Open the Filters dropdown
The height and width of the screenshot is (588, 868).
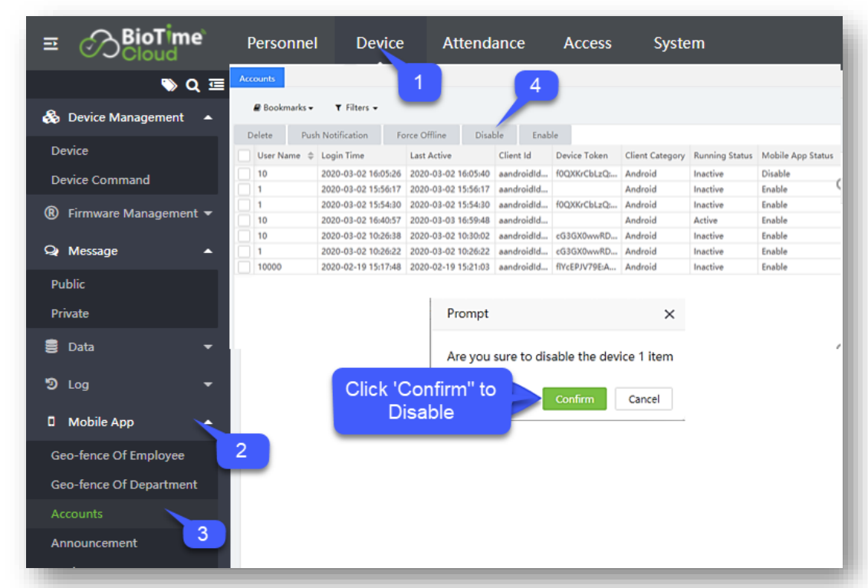point(356,108)
